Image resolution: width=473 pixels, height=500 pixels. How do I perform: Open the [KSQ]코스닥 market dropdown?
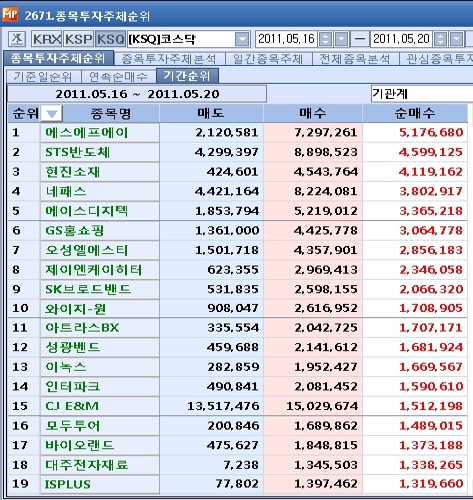tap(242, 40)
